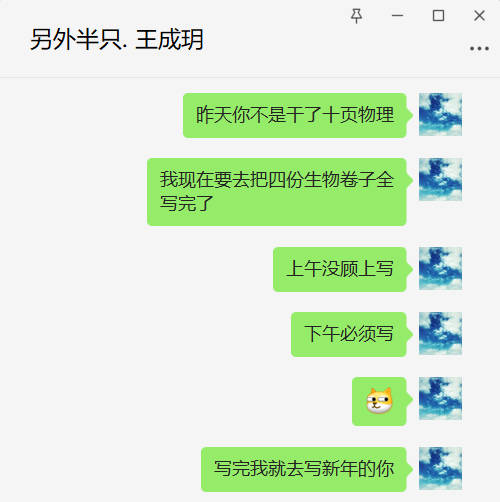
Task: Select the '写完我就去写新年的你' message
Action: [x=304, y=469]
